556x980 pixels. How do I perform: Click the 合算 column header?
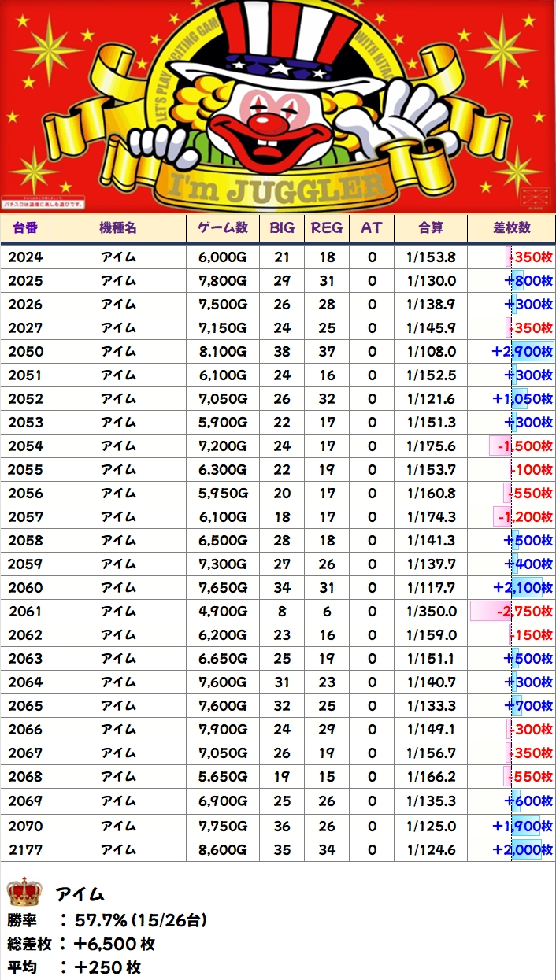point(430,227)
